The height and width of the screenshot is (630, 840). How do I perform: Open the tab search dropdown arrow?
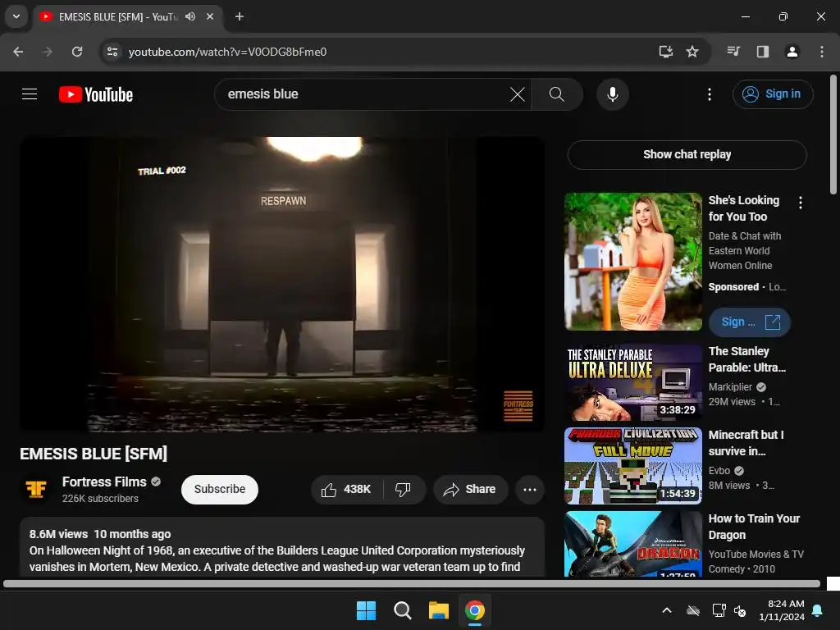tap(16, 16)
